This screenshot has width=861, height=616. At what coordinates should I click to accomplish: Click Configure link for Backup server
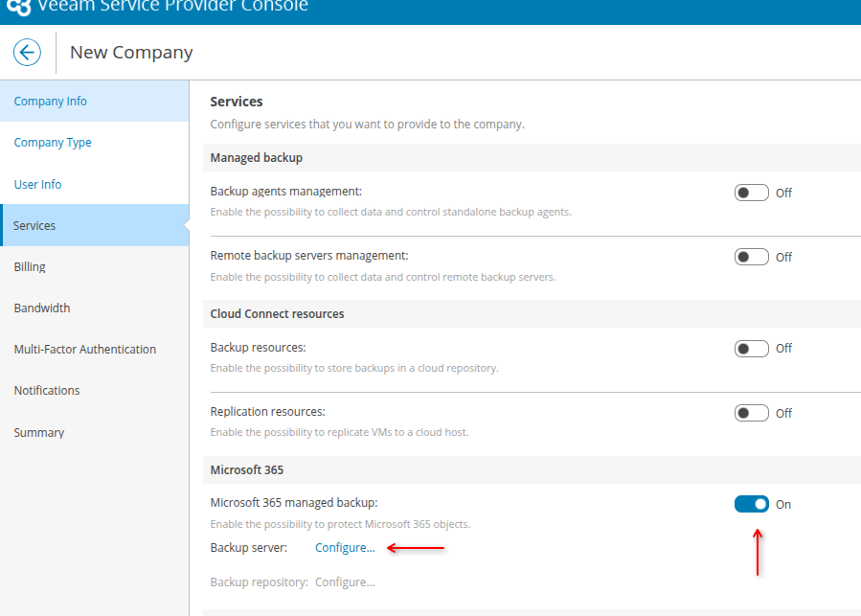[x=345, y=548]
